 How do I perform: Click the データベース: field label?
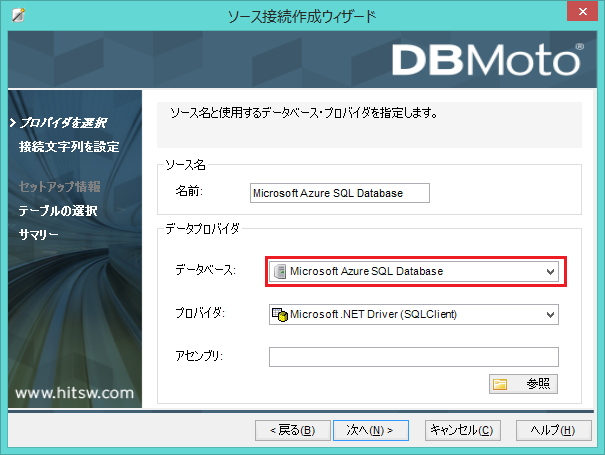[205, 270]
